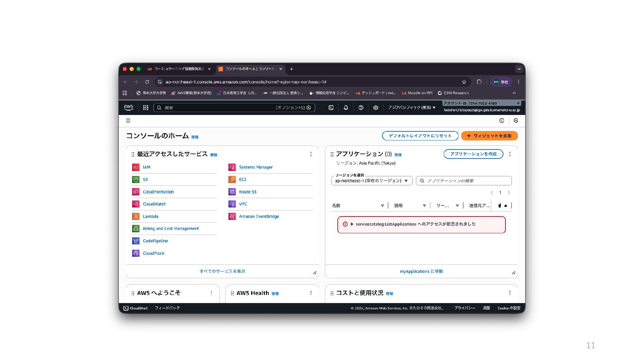Open EC2 service link
The image size is (644, 362).
point(243,180)
